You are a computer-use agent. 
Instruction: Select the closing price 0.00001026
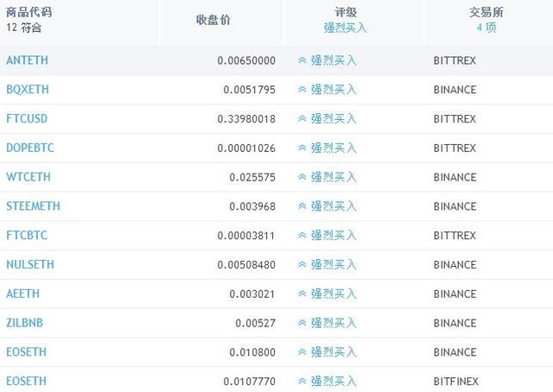[246, 148]
